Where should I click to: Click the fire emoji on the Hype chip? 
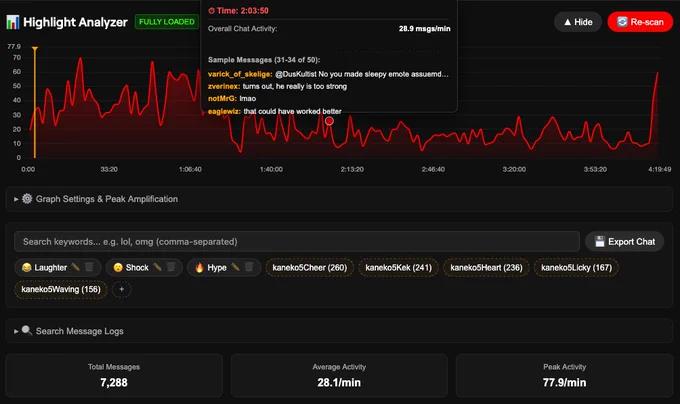tap(199, 267)
